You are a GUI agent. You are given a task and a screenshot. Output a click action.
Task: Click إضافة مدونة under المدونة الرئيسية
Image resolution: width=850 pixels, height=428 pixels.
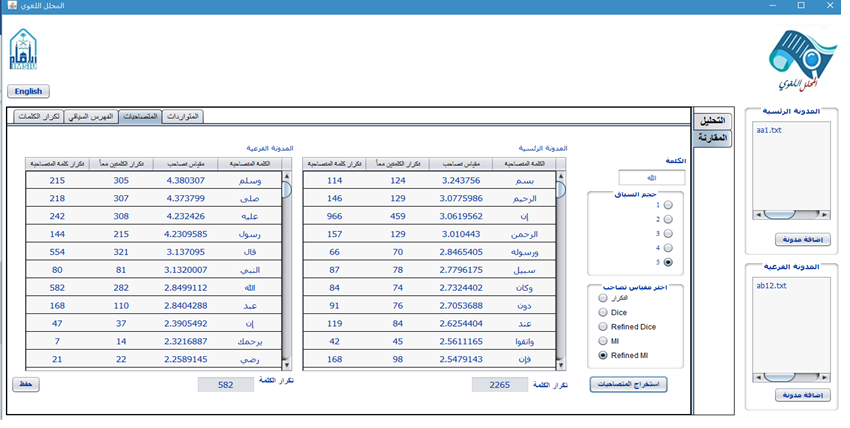click(x=803, y=239)
